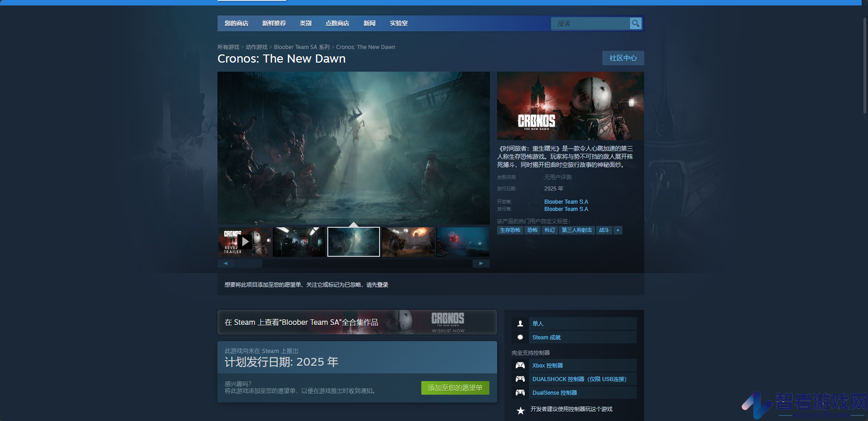Click the Steam achievements star-burst icon
This screenshot has width=868, height=421.
click(520, 337)
